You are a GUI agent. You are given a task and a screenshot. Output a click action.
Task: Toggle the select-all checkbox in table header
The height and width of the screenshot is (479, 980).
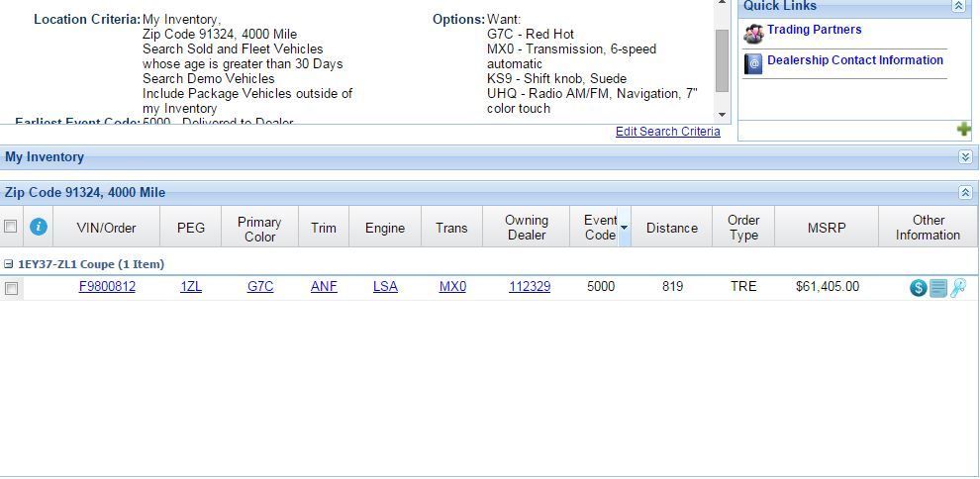click(11, 227)
